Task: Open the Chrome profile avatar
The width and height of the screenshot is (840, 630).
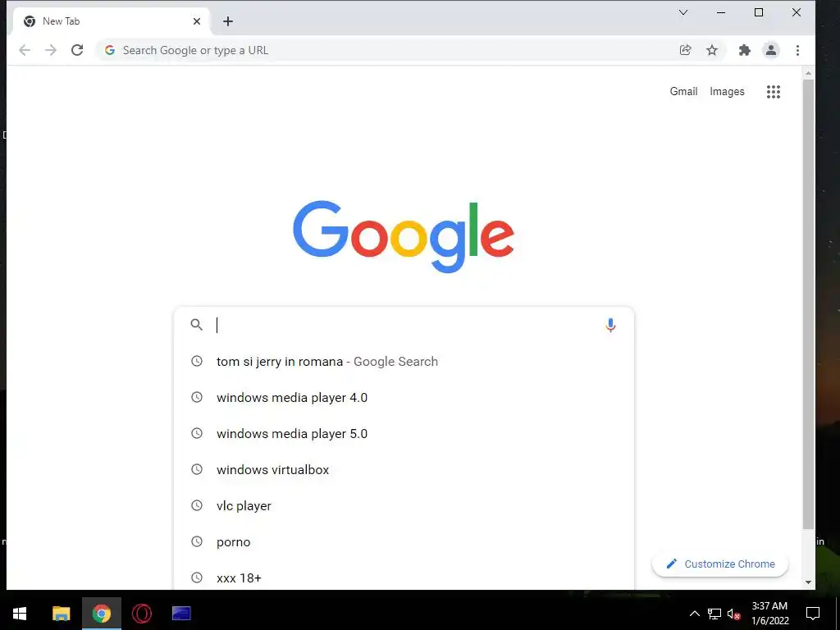Action: pos(771,50)
